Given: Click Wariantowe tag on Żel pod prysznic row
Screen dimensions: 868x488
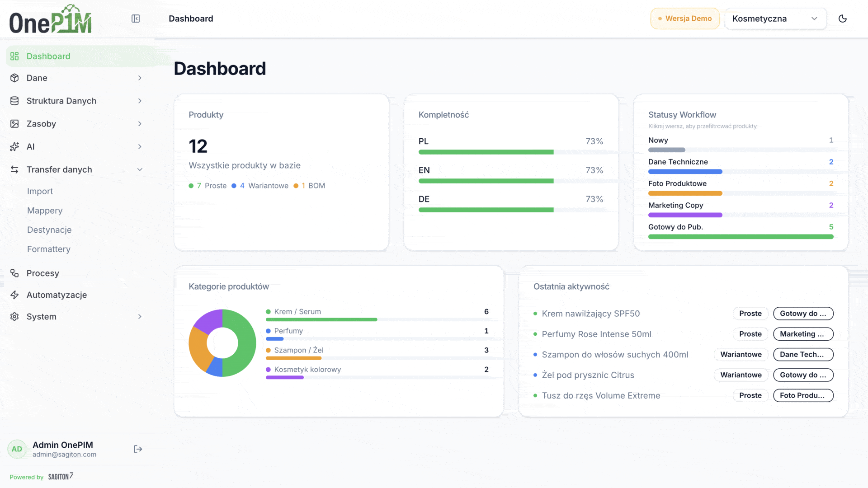Looking at the screenshot, I should 741,375.
